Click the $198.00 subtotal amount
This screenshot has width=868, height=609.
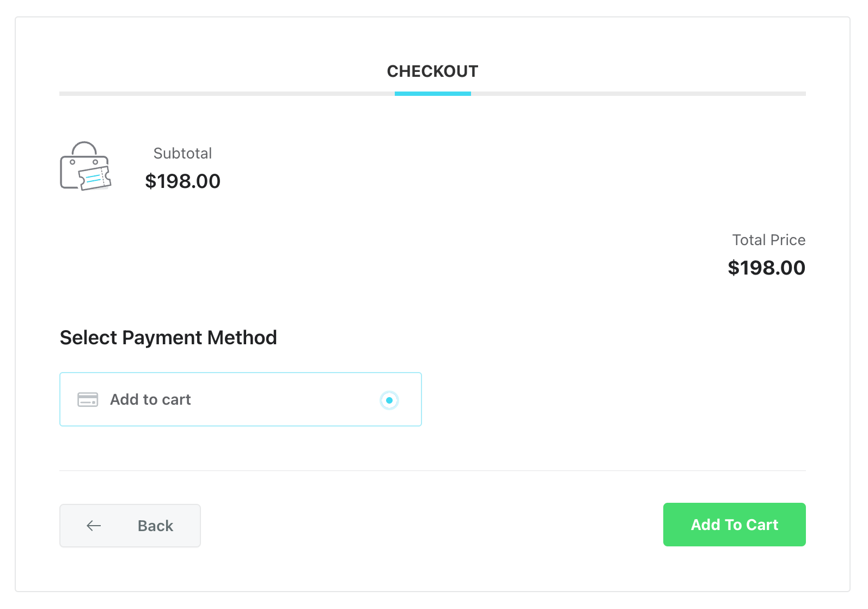[182, 181]
